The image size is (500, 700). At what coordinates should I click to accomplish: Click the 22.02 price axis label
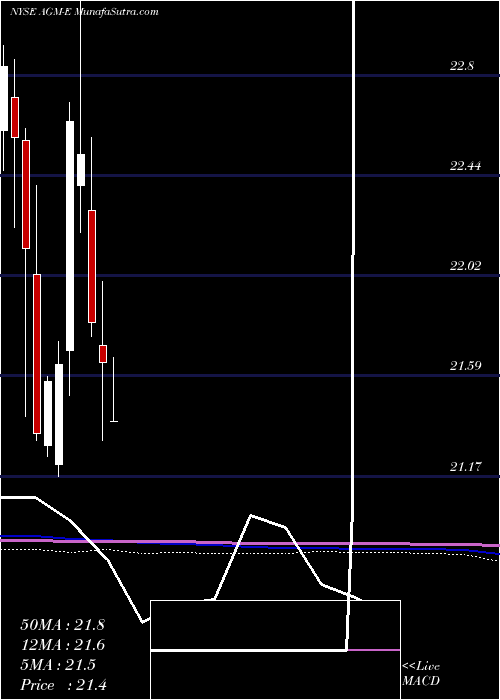[466, 266]
